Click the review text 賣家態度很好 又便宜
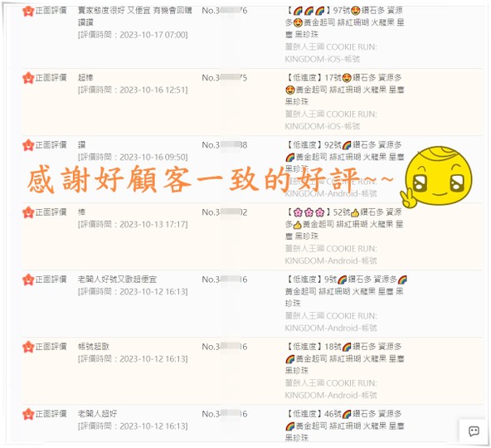The height and width of the screenshot is (448, 491). coord(115,11)
